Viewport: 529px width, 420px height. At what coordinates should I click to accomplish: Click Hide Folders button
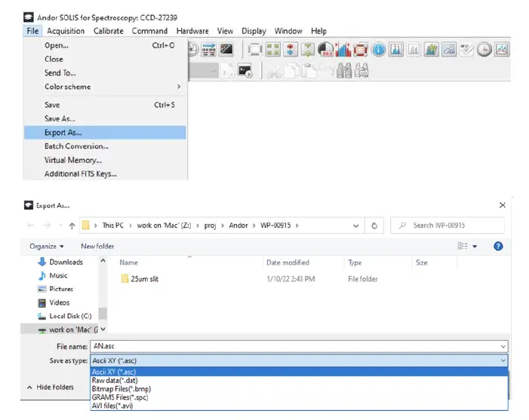pos(51,388)
